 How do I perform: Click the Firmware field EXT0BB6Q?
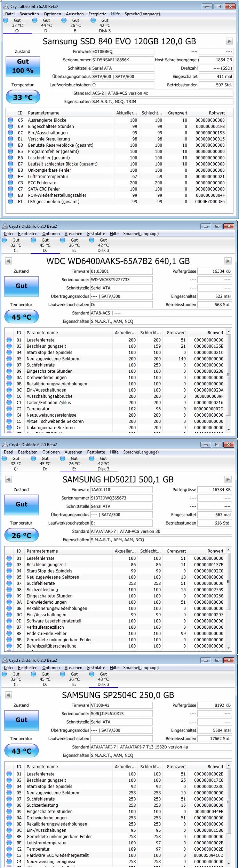(122, 52)
